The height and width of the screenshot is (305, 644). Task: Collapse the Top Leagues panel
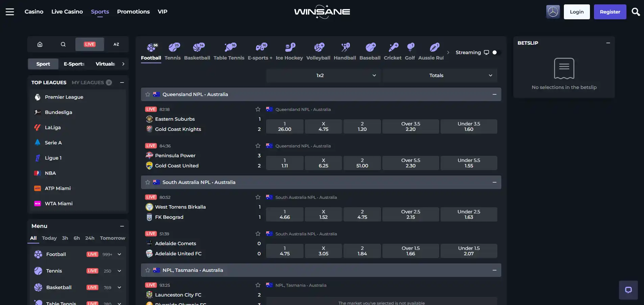point(122,83)
